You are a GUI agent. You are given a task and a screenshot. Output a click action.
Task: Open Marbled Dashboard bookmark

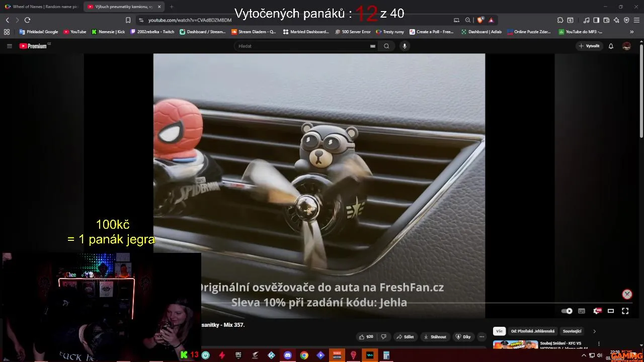[306, 32]
